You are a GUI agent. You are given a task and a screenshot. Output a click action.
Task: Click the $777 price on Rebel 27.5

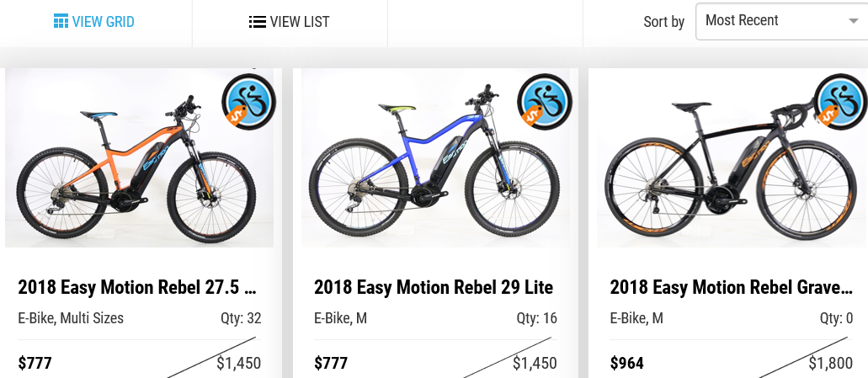point(35,364)
